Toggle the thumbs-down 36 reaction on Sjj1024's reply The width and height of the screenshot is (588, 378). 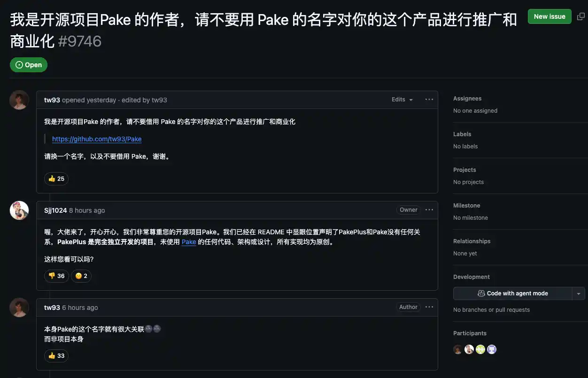(x=56, y=276)
